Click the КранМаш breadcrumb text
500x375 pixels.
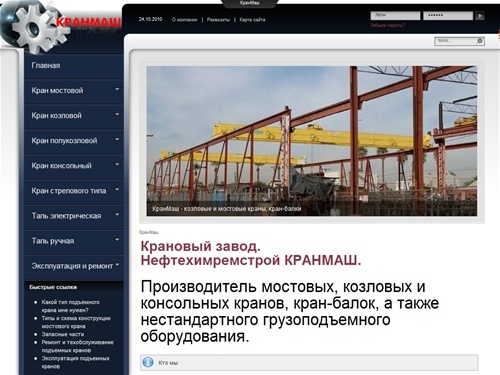pos(148,232)
